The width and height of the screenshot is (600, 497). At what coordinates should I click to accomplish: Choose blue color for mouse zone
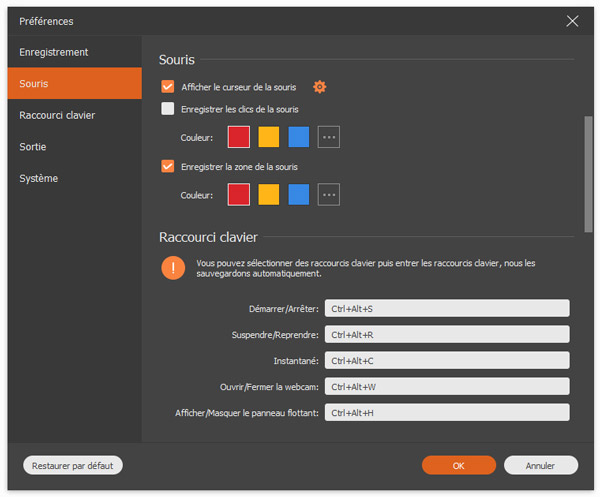point(299,194)
